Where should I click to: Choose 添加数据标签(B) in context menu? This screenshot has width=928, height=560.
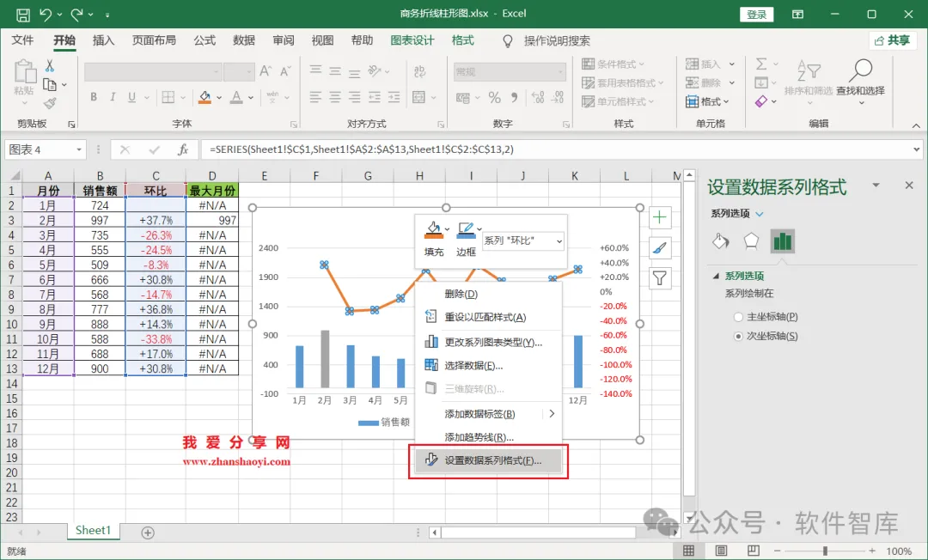(488, 414)
